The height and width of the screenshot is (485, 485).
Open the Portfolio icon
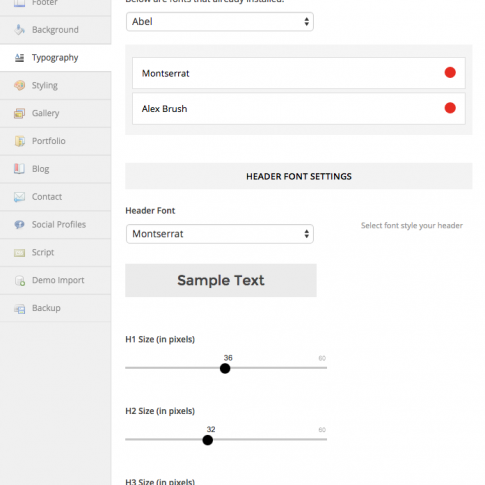pos(19,141)
